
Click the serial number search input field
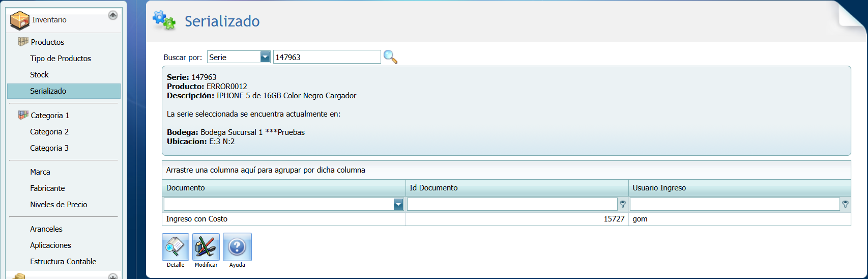tap(327, 57)
